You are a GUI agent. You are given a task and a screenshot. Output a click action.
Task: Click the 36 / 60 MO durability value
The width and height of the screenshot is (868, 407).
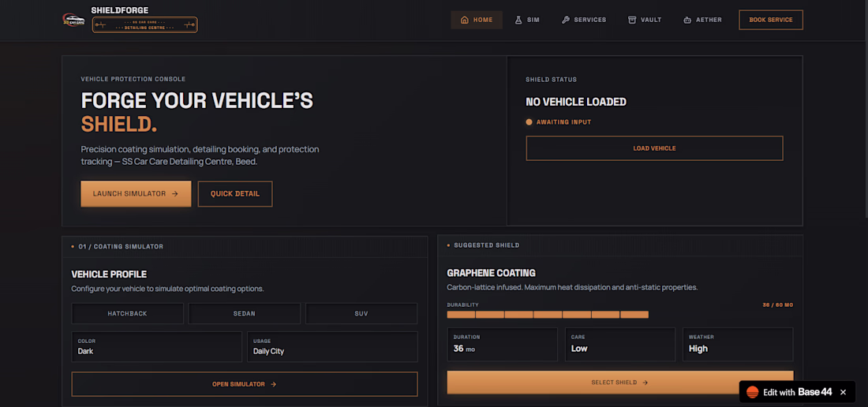(778, 304)
